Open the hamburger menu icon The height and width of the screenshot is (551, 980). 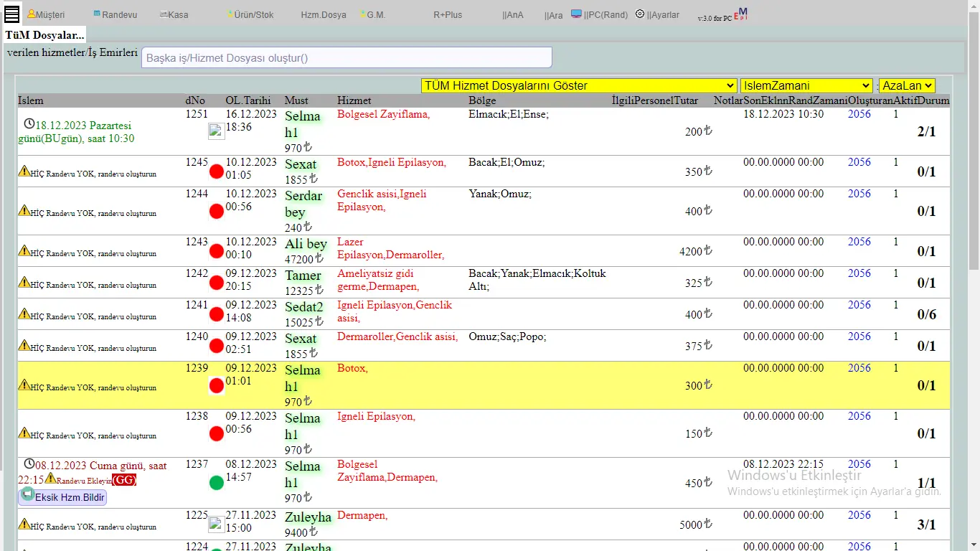[11, 14]
